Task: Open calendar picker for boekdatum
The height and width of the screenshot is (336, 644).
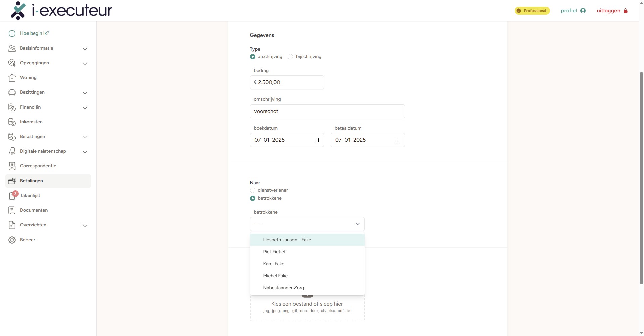Action: click(316, 140)
